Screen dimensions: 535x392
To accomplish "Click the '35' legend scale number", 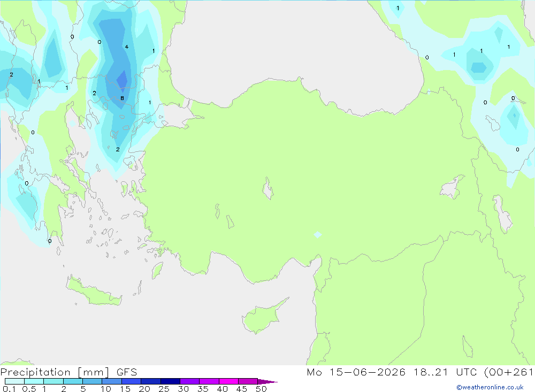I will [x=203, y=389].
